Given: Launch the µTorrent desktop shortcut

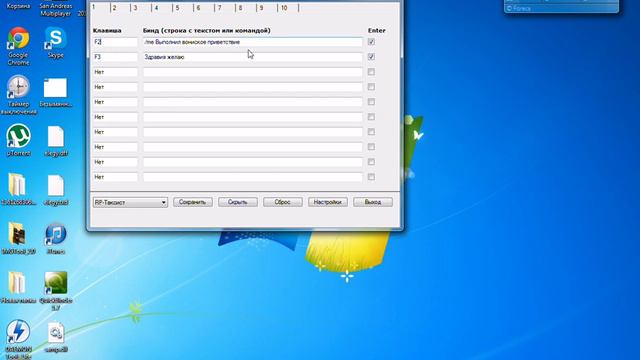Looking at the screenshot, I should (18, 140).
